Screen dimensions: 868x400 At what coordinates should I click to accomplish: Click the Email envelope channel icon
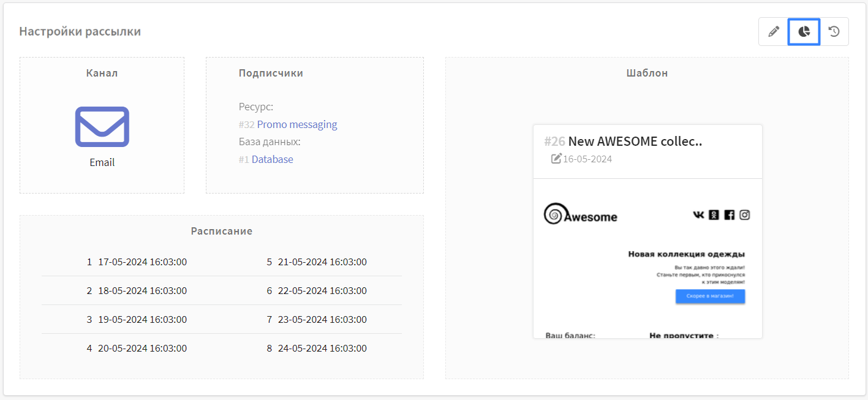coord(102,127)
